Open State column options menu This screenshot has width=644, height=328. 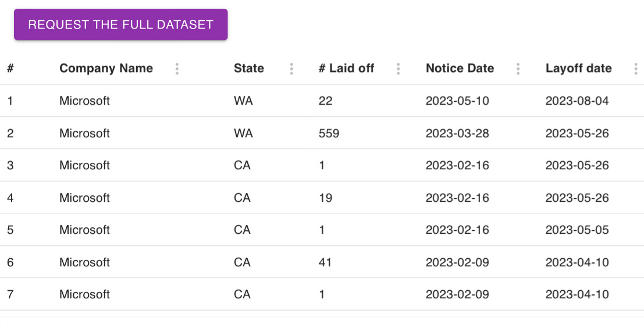tap(291, 69)
